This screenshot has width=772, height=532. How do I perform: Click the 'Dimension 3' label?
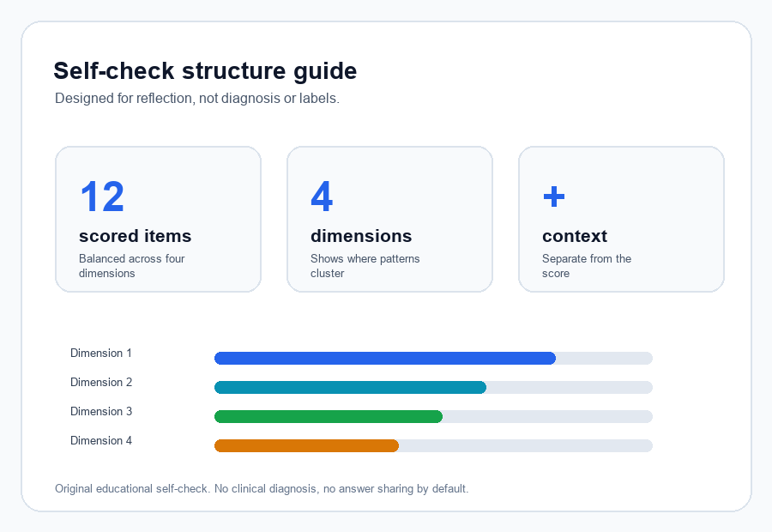coord(101,411)
